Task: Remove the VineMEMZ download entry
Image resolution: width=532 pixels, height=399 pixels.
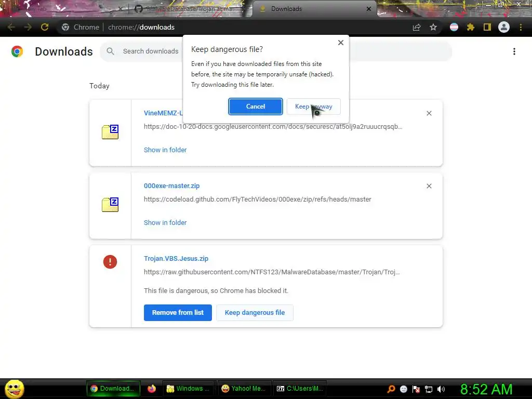Action: click(x=429, y=113)
